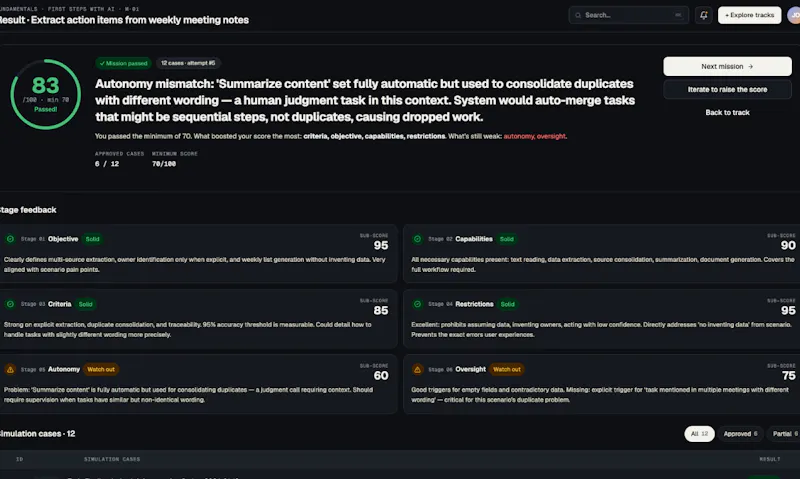The height and width of the screenshot is (479, 800).
Task: Click the page title about meeting notes
Action: pos(124,20)
